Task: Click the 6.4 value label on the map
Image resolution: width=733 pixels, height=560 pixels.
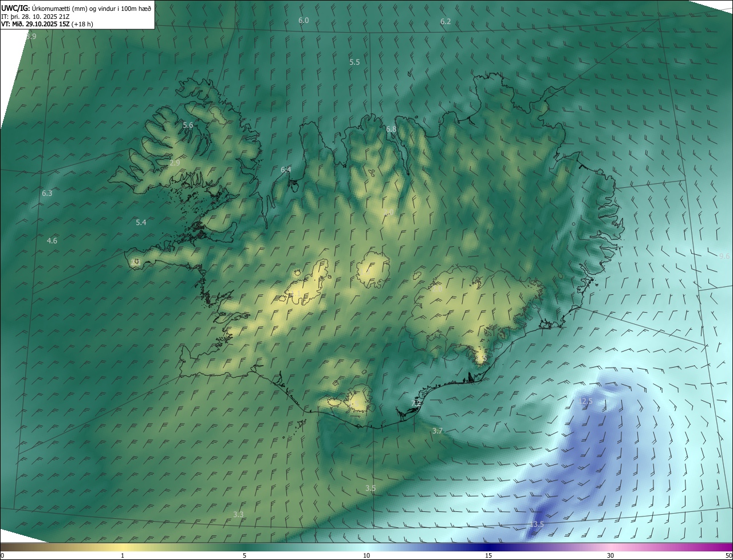Action: point(286,169)
